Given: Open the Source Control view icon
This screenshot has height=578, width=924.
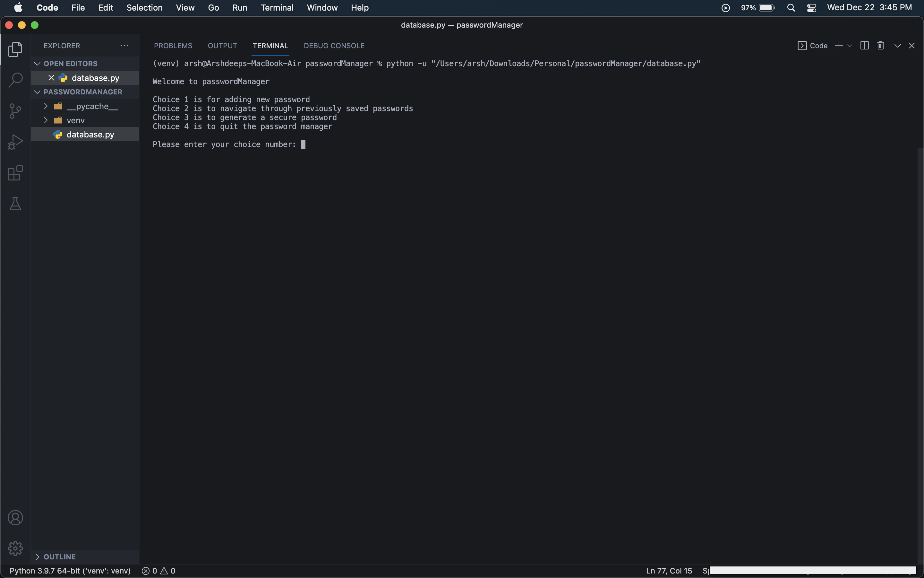Looking at the screenshot, I should click(15, 111).
